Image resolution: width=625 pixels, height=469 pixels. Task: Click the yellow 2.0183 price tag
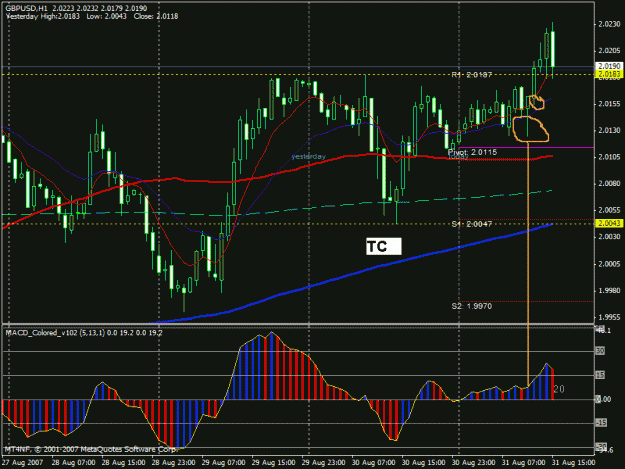pyautogui.click(x=609, y=74)
